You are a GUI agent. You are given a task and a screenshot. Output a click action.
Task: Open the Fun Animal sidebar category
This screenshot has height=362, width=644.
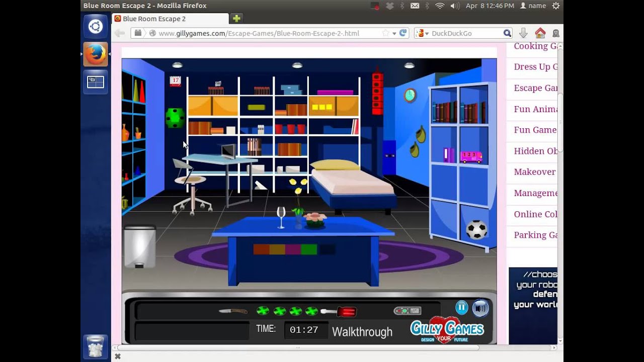click(535, 109)
